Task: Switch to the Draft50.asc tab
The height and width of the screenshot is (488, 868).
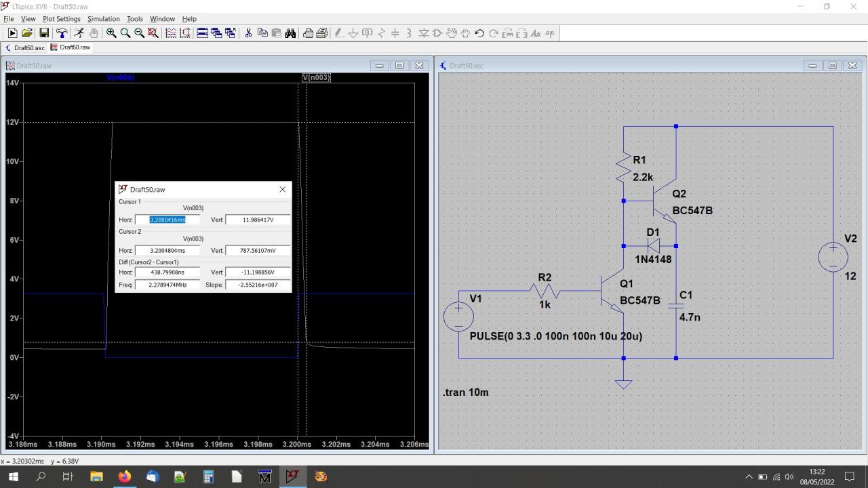Action: 25,47
